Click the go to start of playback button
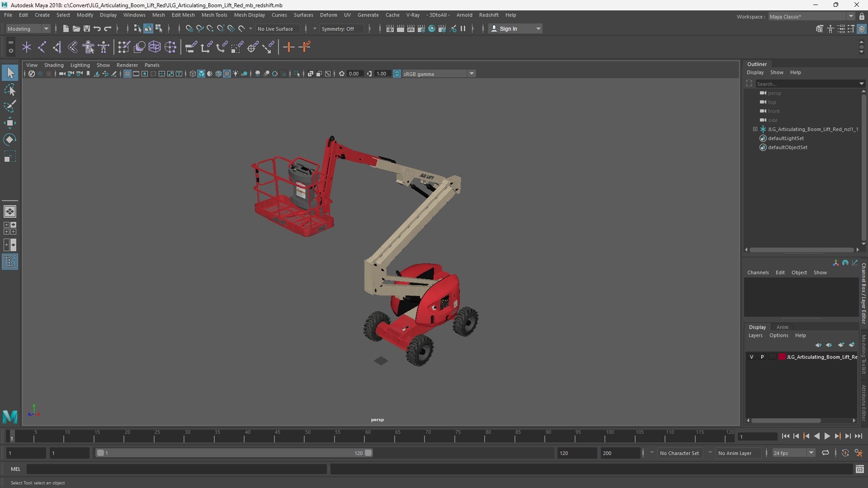This screenshot has width=868, height=488. click(785, 436)
